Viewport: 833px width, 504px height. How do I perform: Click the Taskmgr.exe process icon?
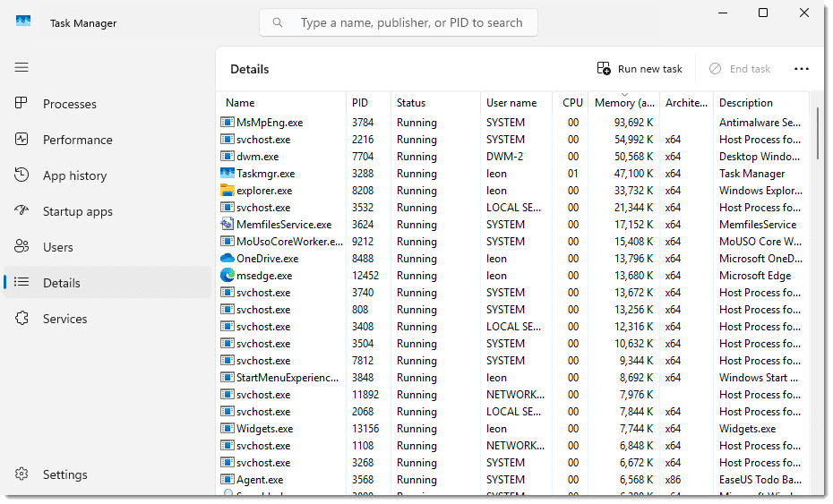point(228,173)
